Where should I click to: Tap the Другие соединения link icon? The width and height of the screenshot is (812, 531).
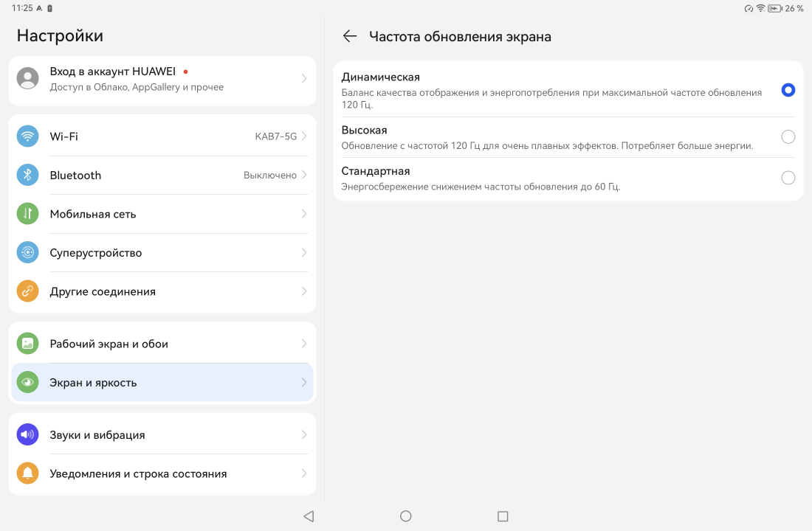(x=27, y=291)
